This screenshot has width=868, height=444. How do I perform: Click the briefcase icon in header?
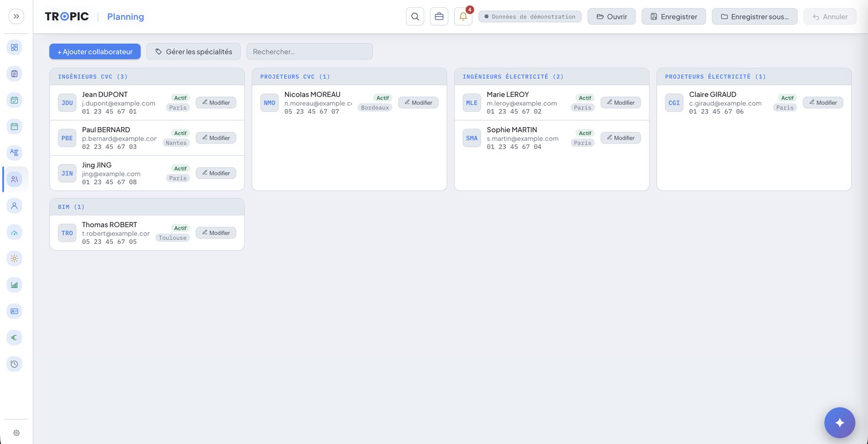439,16
